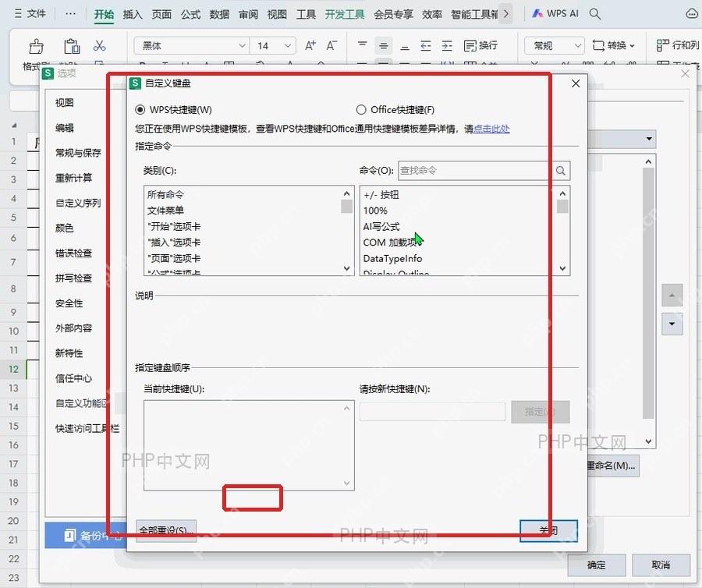Click the move-up arrow button in options
702x588 pixels.
point(672,295)
